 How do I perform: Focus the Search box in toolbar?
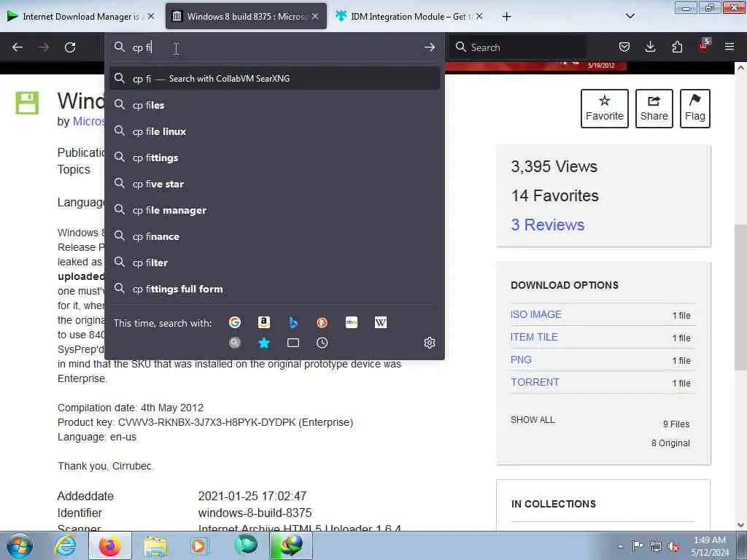pos(518,47)
